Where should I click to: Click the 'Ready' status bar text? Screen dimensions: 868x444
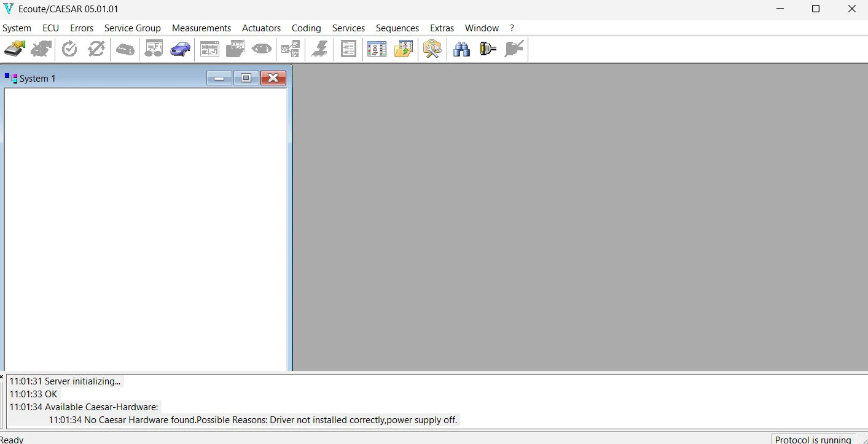tap(12, 439)
